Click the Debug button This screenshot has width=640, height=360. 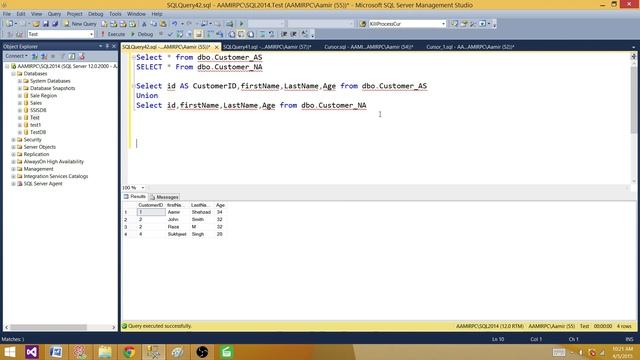coord(142,34)
